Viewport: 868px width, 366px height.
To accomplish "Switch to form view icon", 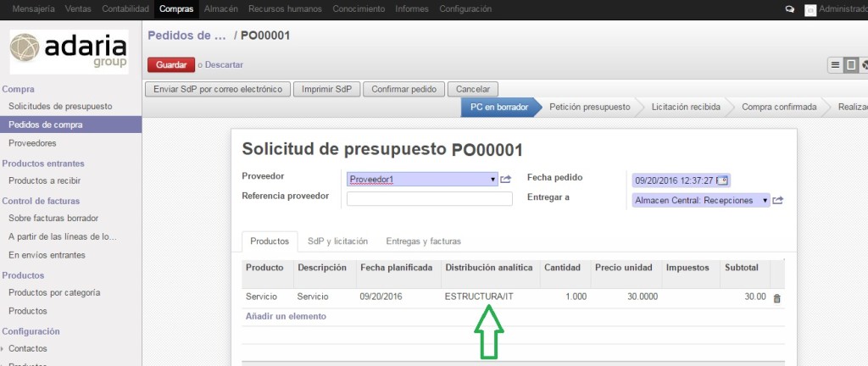I will click(851, 65).
